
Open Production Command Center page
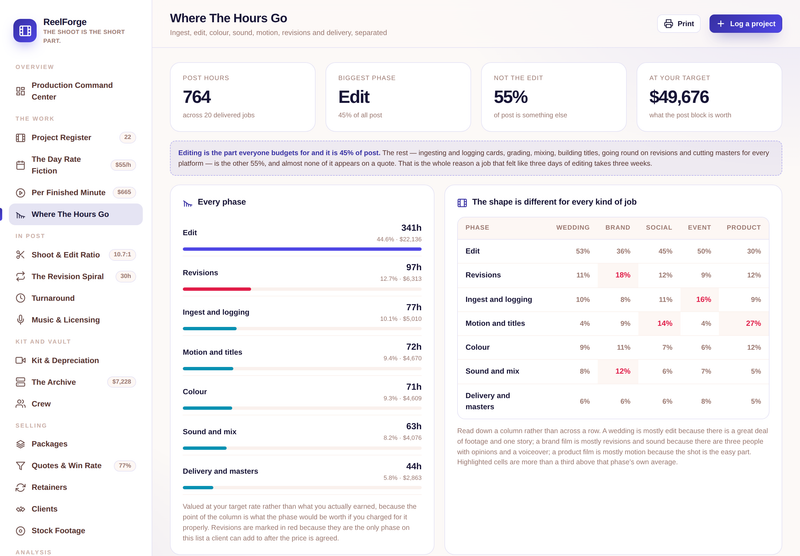pos(76,91)
